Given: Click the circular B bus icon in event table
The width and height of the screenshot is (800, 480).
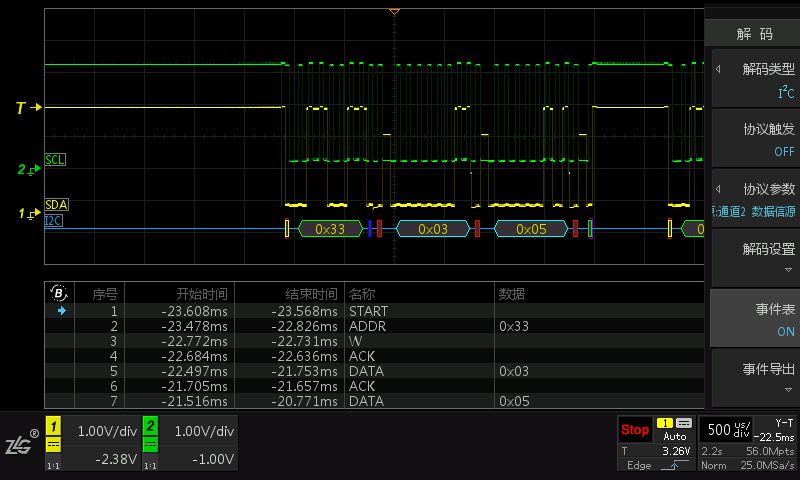Looking at the screenshot, I should click(59, 293).
